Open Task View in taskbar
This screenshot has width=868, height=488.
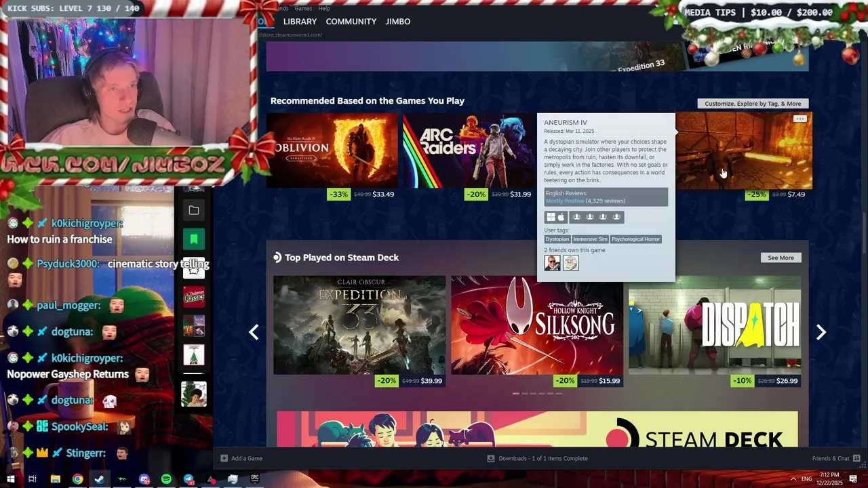[x=32, y=479]
